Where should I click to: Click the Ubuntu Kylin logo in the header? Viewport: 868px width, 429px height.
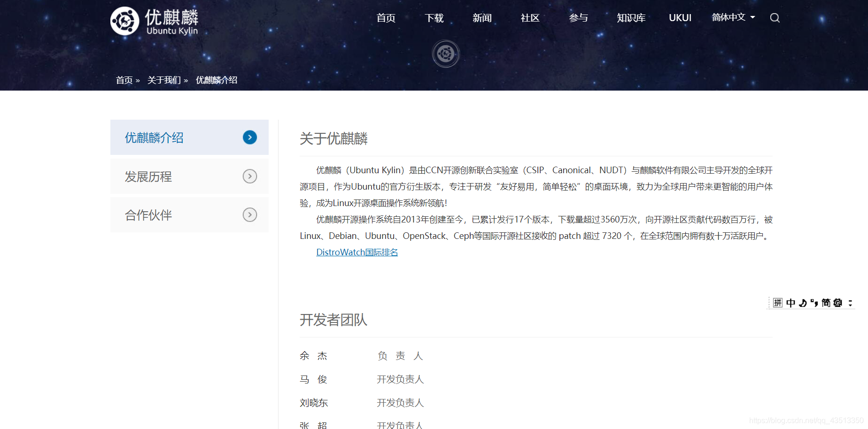pos(154,21)
